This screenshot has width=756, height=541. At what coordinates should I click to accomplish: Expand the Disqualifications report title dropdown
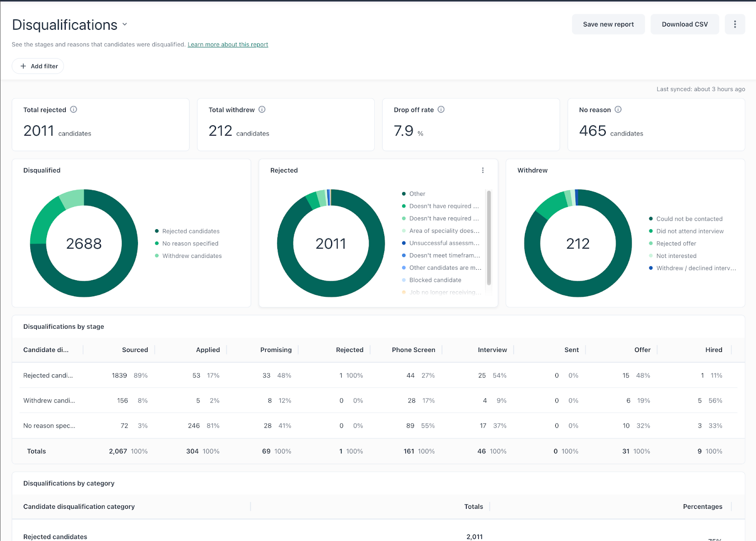click(125, 25)
